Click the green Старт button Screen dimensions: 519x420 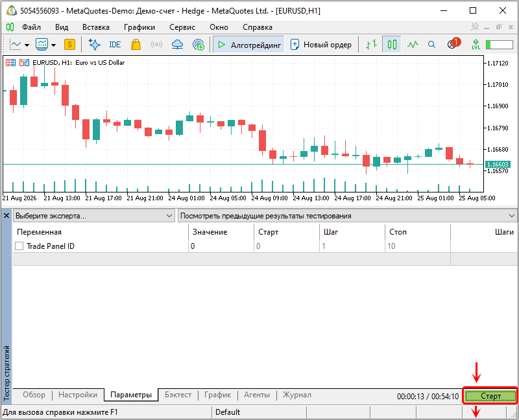pos(490,396)
